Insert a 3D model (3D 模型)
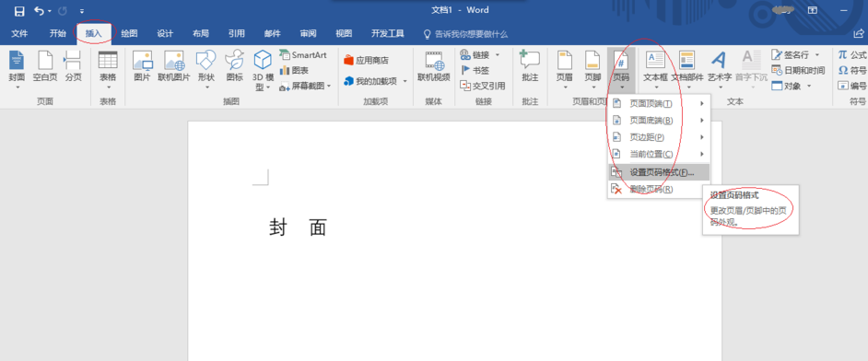This screenshot has height=361, width=868. tap(263, 70)
